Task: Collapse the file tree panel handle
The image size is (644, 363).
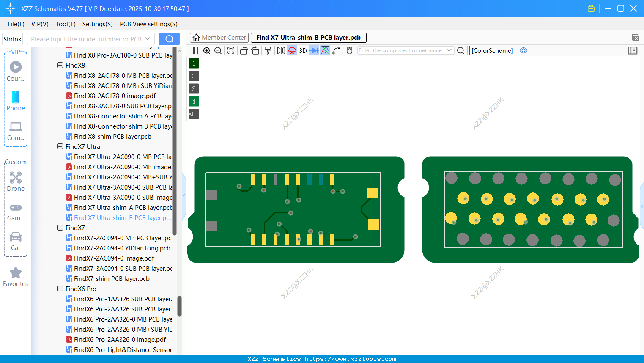Action: (x=184, y=196)
